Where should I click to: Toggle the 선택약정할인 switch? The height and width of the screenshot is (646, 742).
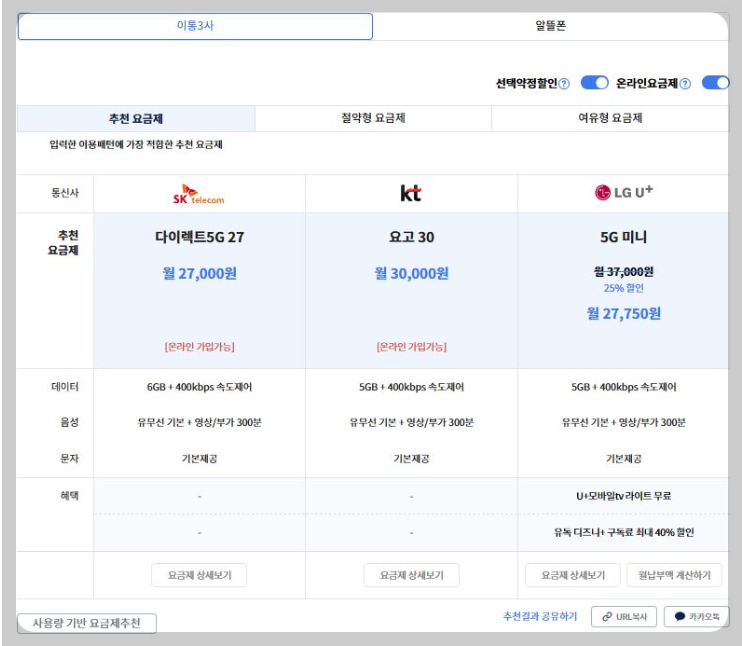pyautogui.click(x=594, y=83)
